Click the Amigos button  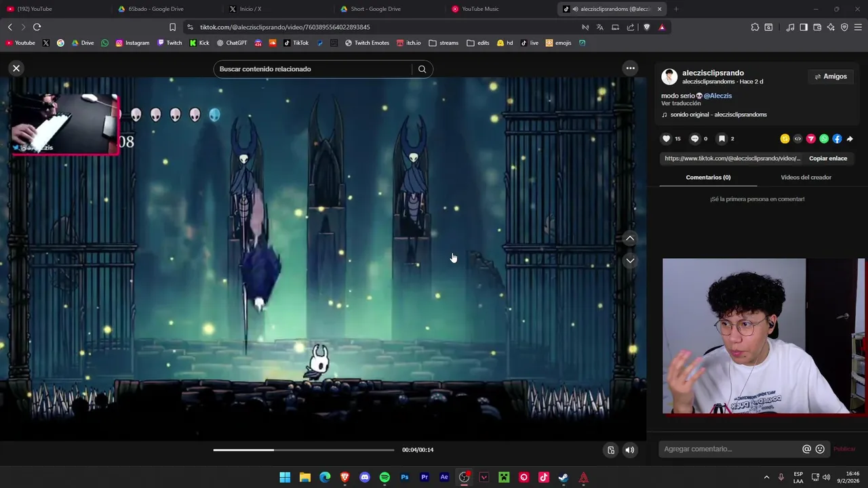[831, 77]
